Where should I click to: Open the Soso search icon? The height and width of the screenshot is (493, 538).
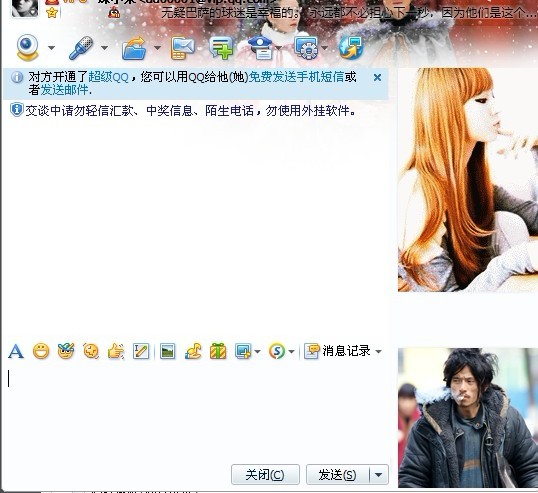click(277, 351)
